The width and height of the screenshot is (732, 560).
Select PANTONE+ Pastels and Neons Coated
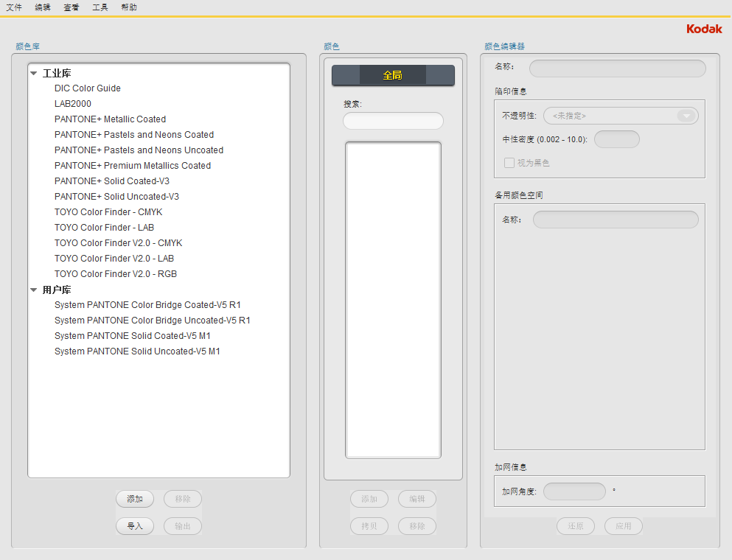134,134
